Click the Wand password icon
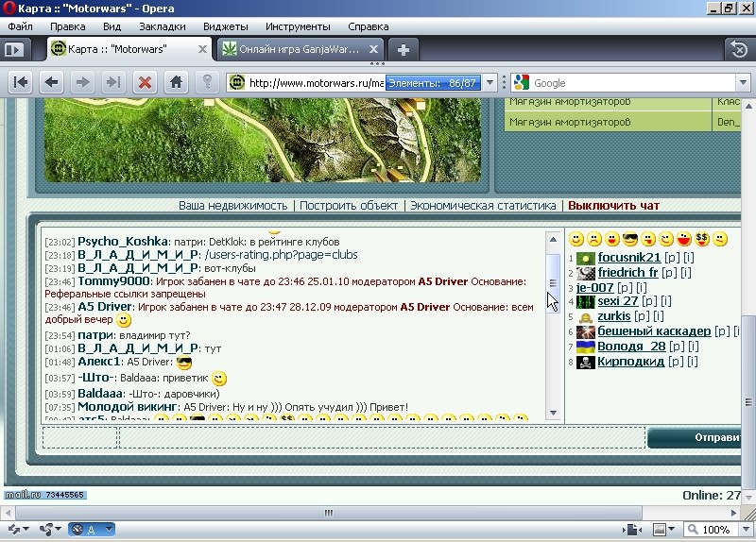 pyautogui.click(x=207, y=83)
